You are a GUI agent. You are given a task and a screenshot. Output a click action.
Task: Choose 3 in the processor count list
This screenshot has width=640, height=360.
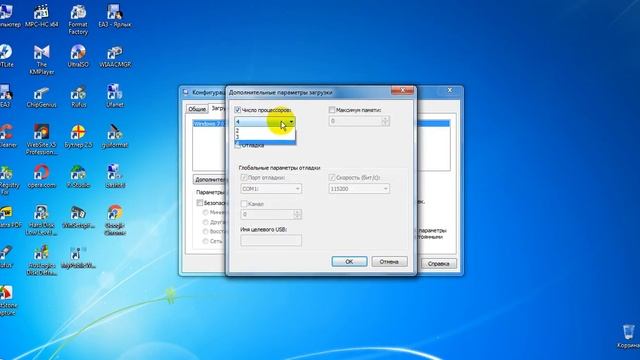coord(265,137)
